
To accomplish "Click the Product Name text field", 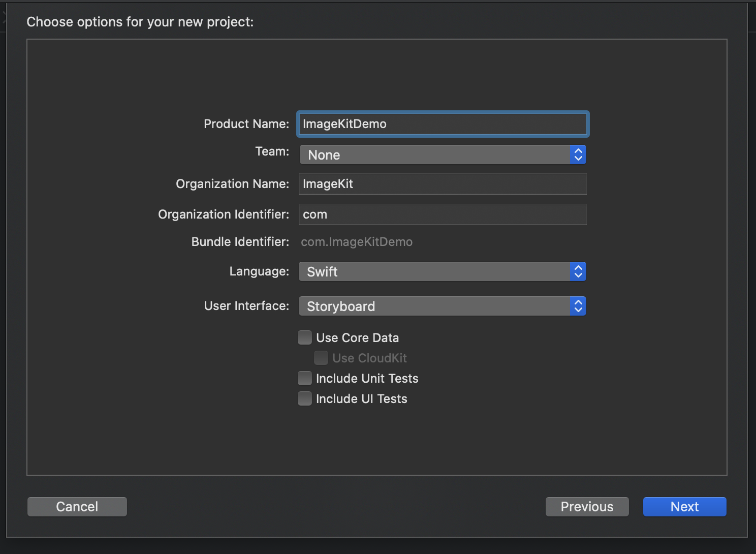I will pyautogui.click(x=443, y=124).
